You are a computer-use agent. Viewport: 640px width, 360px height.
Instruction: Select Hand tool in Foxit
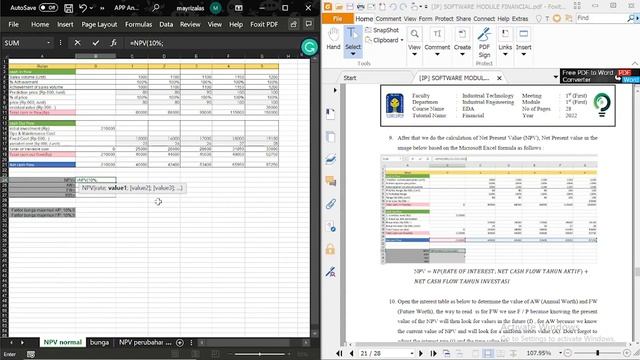coord(333,39)
